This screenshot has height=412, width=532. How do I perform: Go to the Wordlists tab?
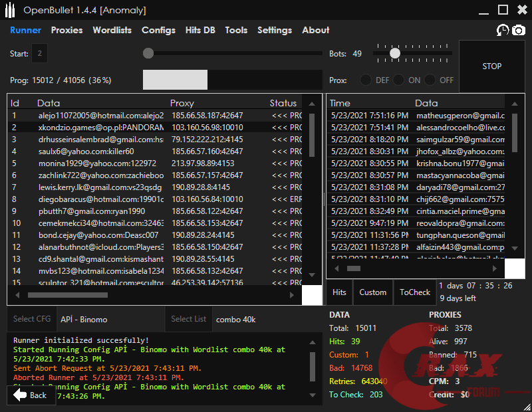tap(112, 30)
